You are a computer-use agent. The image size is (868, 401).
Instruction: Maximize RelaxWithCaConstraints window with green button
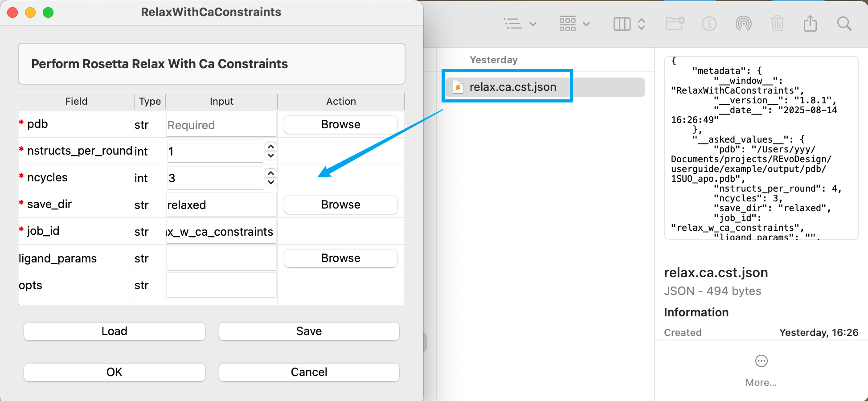tap(48, 12)
